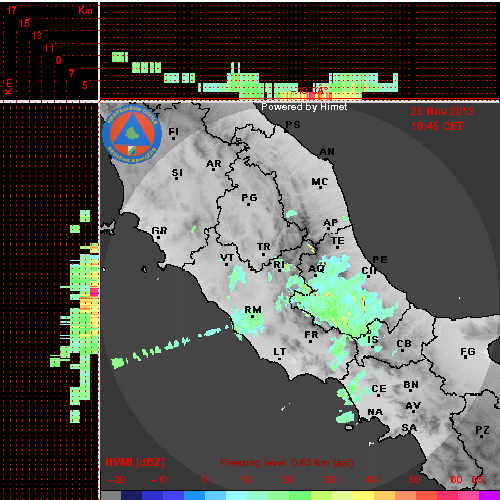Click the 17 Km altitude scale label

click(x=11, y=10)
